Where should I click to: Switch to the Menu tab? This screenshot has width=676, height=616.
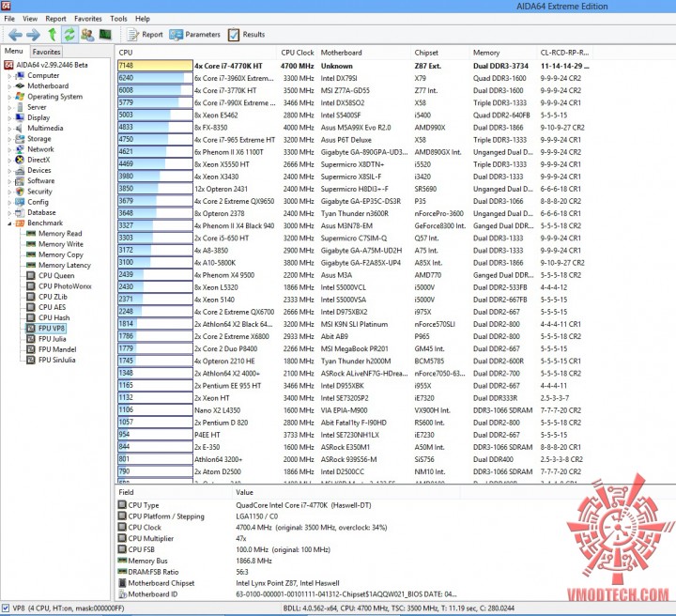[x=13, y=51]
